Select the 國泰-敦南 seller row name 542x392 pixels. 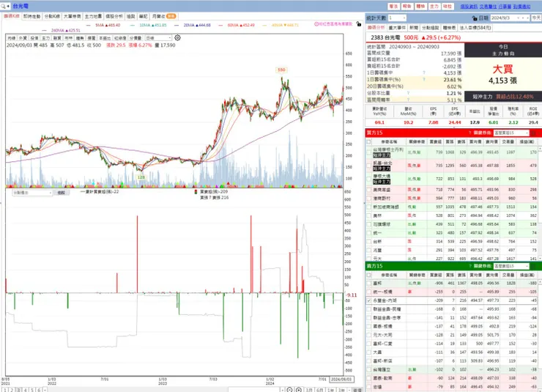click(x=382, y=378)
